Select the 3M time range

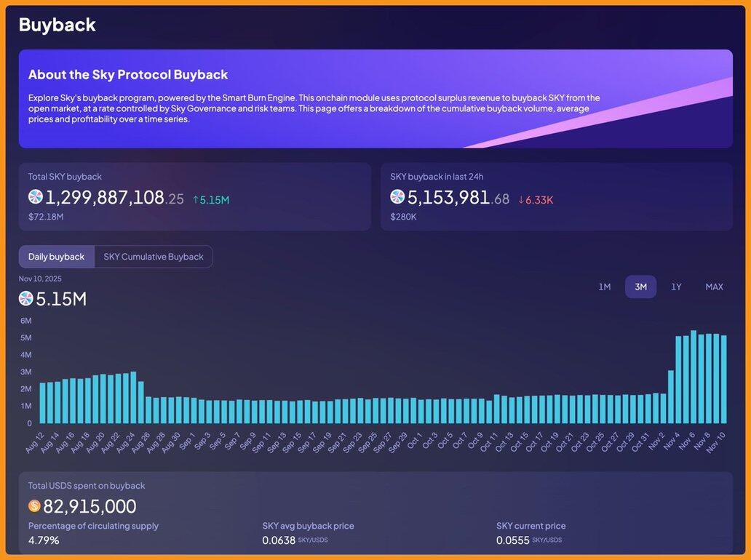coord(640,287)
